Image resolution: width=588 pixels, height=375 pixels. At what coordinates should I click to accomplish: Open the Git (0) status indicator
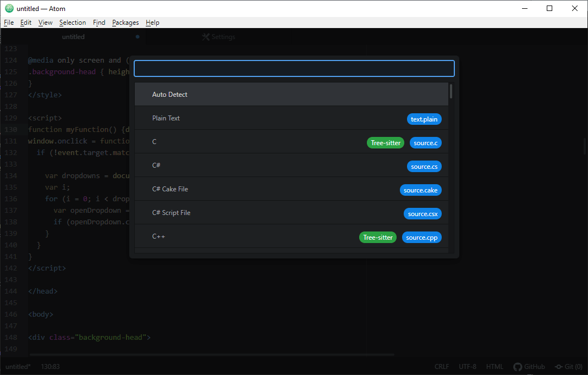(569, 367)
